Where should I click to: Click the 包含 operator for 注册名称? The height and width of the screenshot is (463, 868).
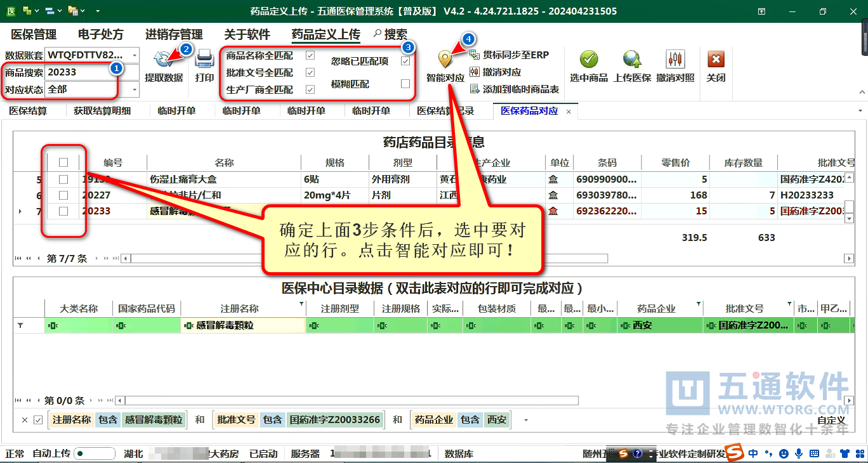[108, 420]
